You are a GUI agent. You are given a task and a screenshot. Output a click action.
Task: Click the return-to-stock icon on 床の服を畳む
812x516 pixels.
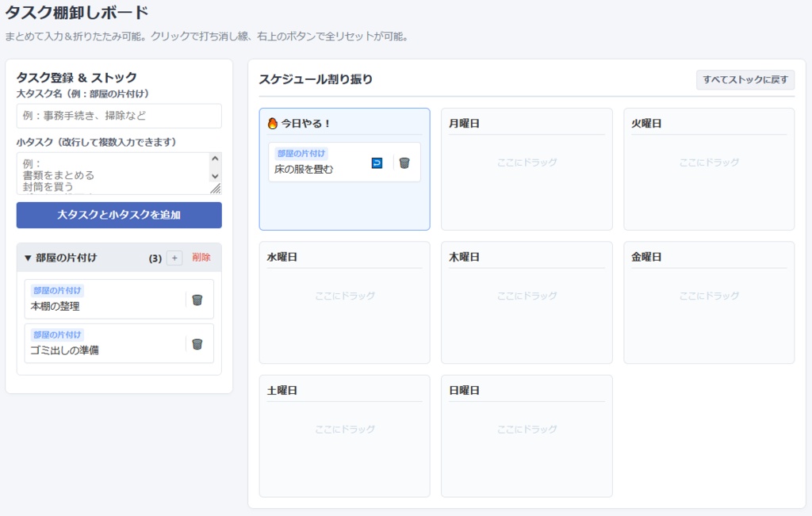(377, 163)
